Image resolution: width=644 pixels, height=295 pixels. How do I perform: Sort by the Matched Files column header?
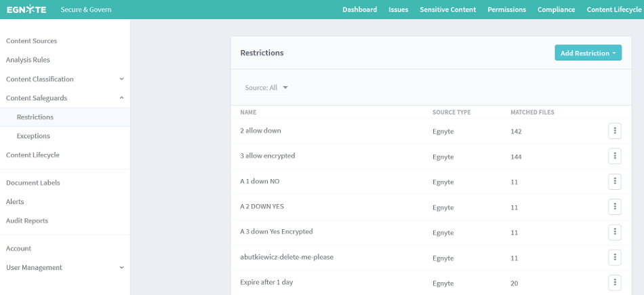pyautogui.click(x=532, y=112)
